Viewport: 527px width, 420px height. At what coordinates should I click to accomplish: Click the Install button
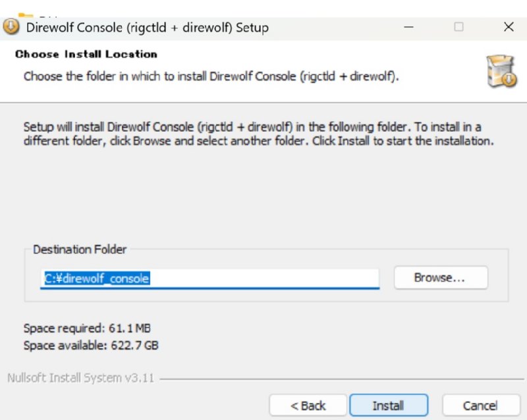point(388,406)
